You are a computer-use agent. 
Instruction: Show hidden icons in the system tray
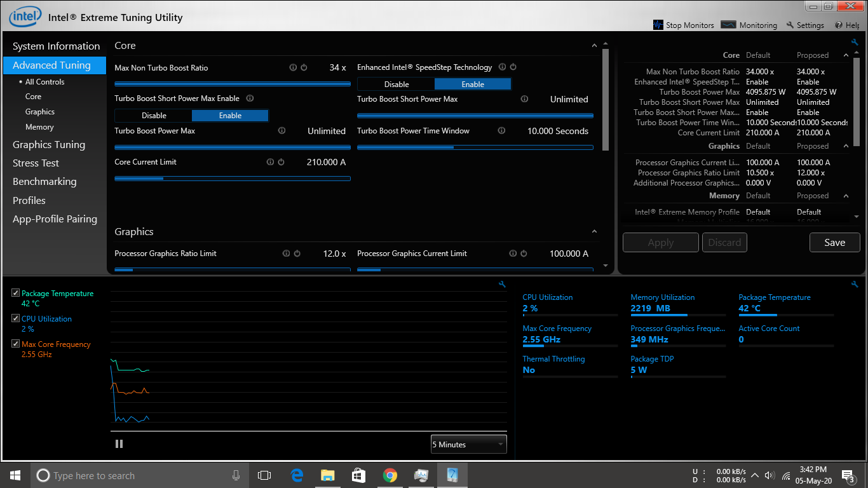tap(755, 475)
